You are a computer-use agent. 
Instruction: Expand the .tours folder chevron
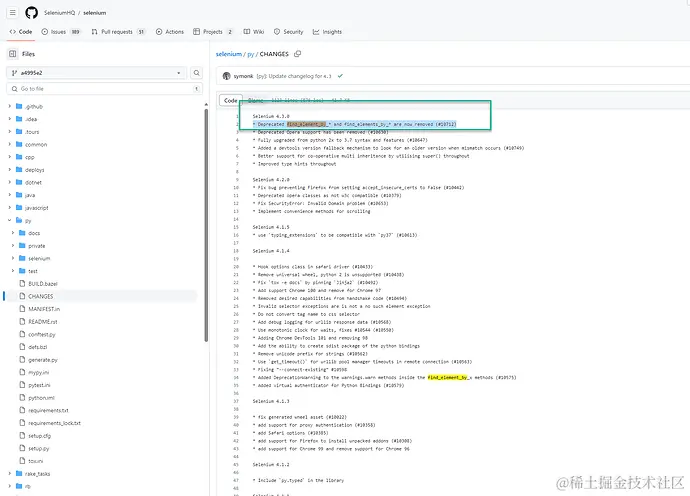coord(10,132)
